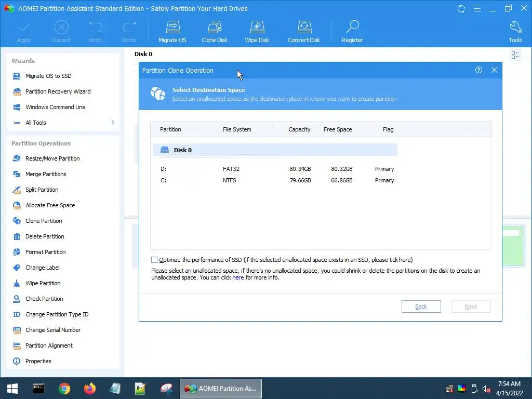The height and width of the screenshot is (399, 532).
Task: Click the Next button
Action: 471,307
